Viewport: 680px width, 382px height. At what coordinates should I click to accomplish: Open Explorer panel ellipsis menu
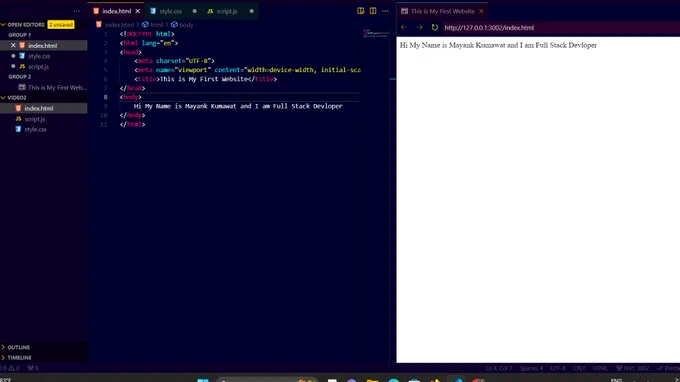[x=77, y=11]
